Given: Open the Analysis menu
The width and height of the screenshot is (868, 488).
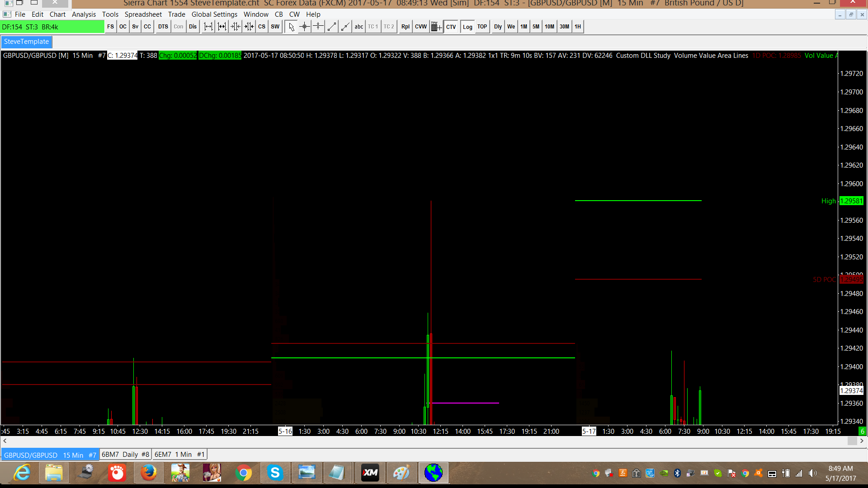Looking at the screenshot, I should coord(84,14).
